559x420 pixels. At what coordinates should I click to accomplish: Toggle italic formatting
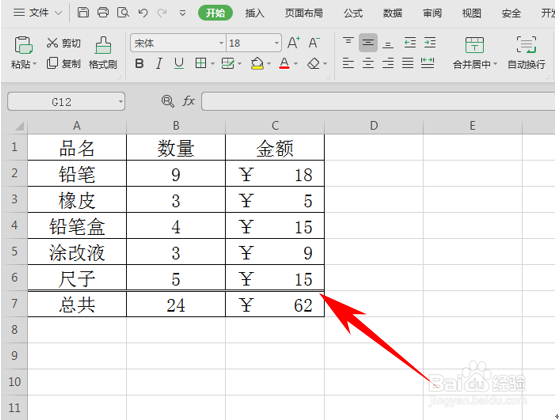point(159,64)
